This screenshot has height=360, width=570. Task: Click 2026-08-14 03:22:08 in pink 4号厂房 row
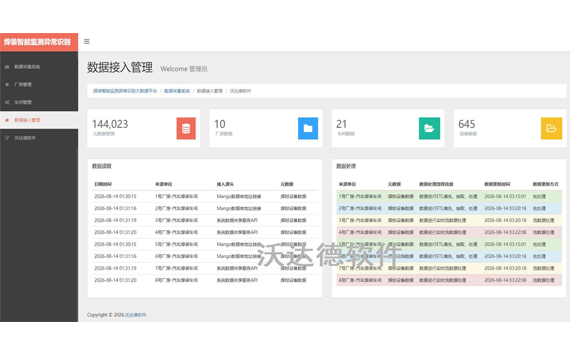point(505,232)
